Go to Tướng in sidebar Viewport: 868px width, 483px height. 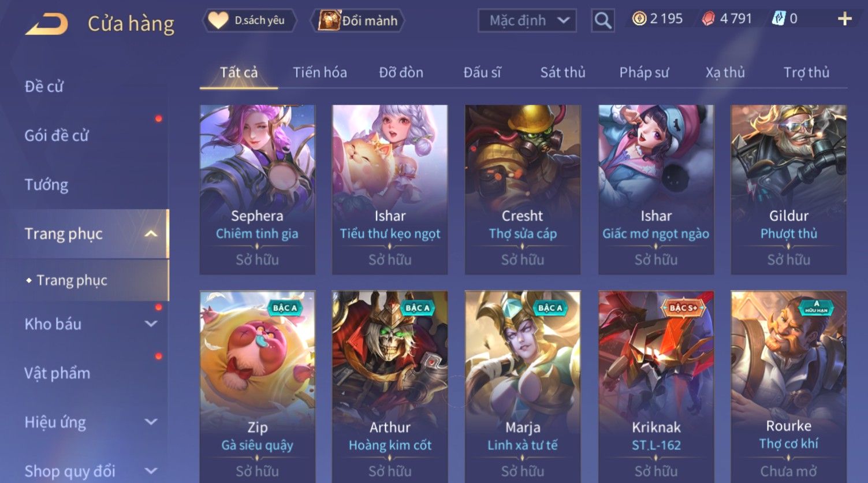[46, 184]
